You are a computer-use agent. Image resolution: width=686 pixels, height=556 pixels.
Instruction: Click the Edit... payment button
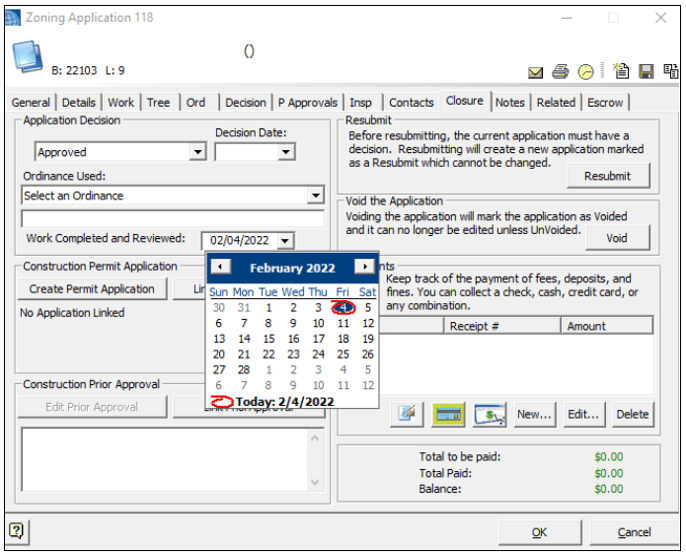click(584, 414)
